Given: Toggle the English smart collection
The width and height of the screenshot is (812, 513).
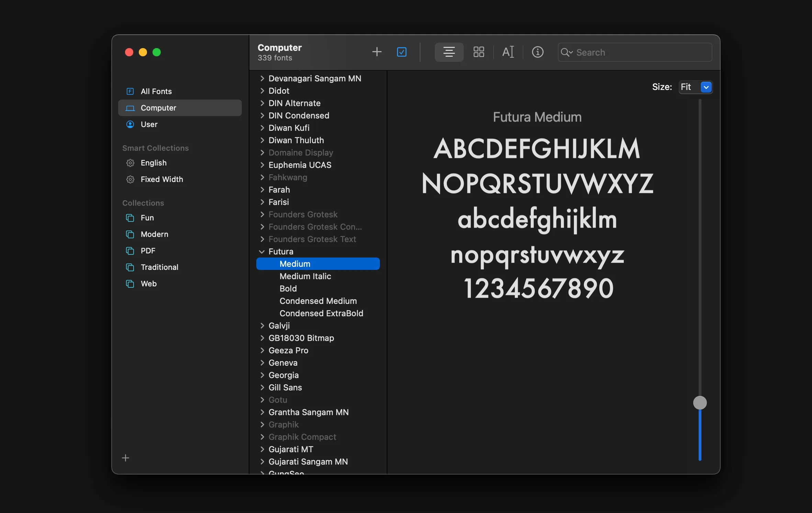Looking at the screenshot, I should point(154,162).
